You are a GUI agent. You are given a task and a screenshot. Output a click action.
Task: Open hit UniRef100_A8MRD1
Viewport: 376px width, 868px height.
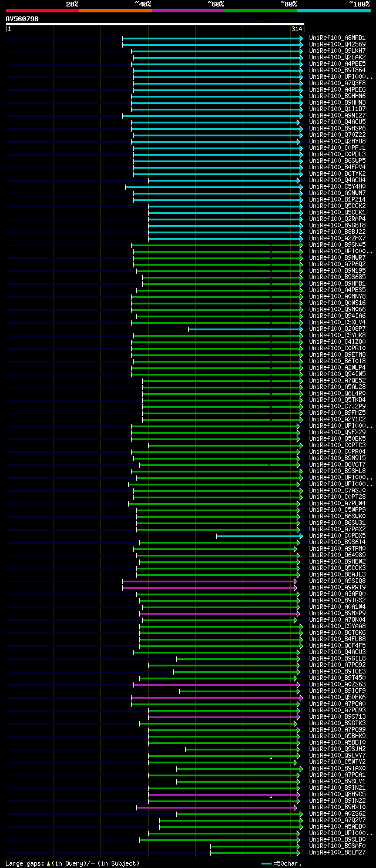(x=337, y=38)
